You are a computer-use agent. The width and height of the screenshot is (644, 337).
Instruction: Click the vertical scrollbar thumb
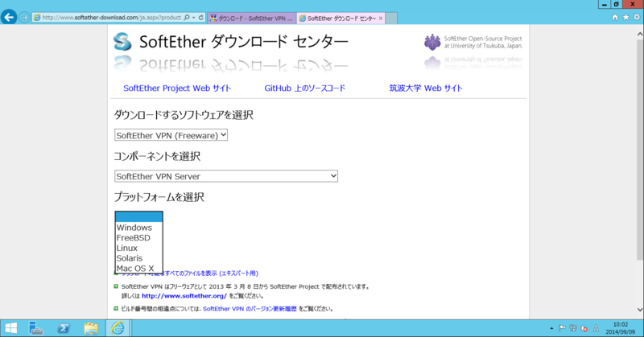point(639,150)
